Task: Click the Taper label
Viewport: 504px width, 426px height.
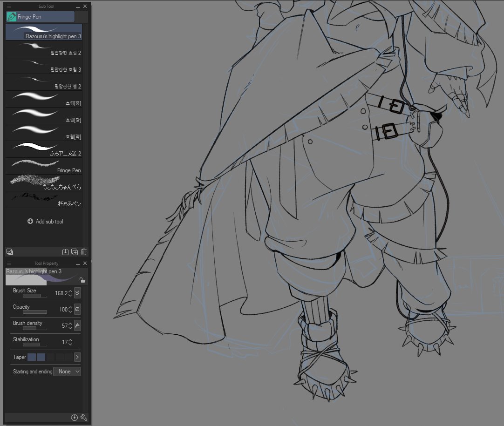Action: click(x=19, y=357)
